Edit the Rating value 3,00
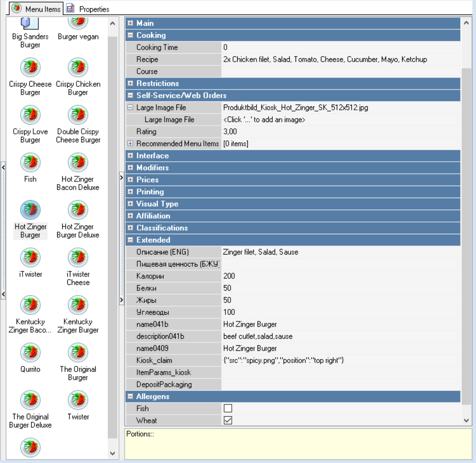Viewport: 476px width, 463px height. 341,131
